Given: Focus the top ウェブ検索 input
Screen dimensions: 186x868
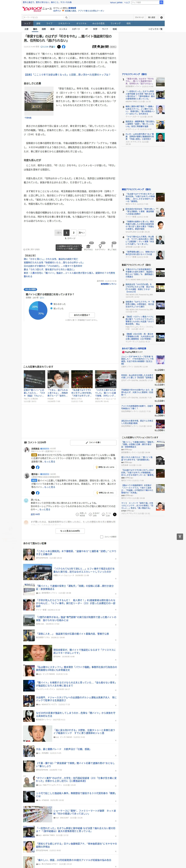Looking at the screenshot, I should [145, 2].
